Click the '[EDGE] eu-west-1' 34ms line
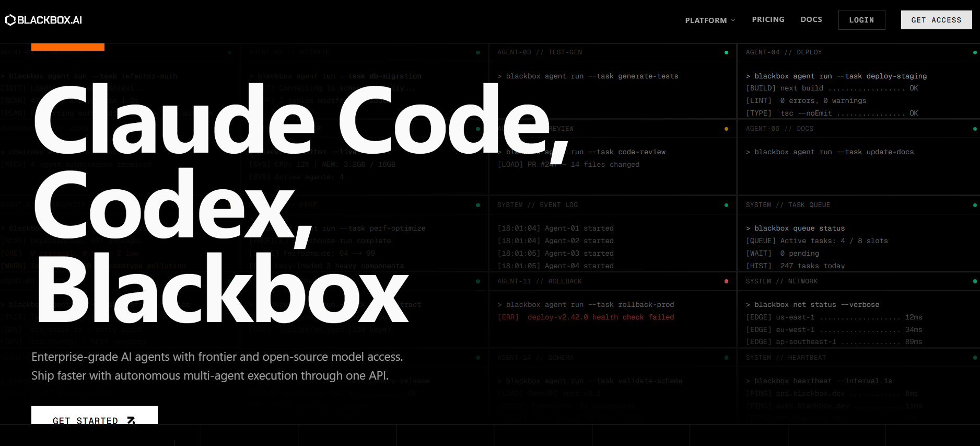The image size is (980, 446). (834, 330)
